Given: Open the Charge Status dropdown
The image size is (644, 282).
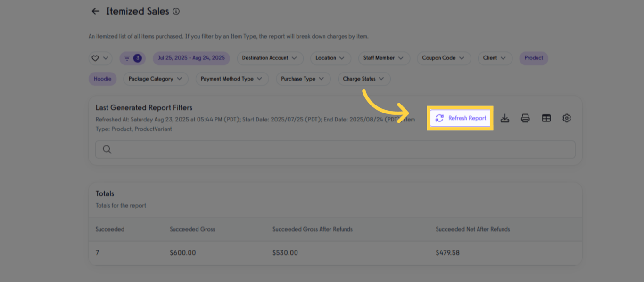Looking at the screenshot, I should [363, 79].
